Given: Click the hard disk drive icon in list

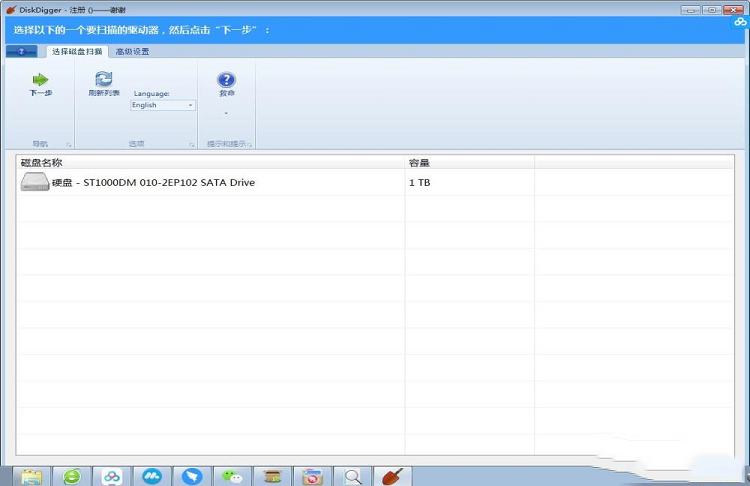Looking at the screenshot, I should pos(34,183).
